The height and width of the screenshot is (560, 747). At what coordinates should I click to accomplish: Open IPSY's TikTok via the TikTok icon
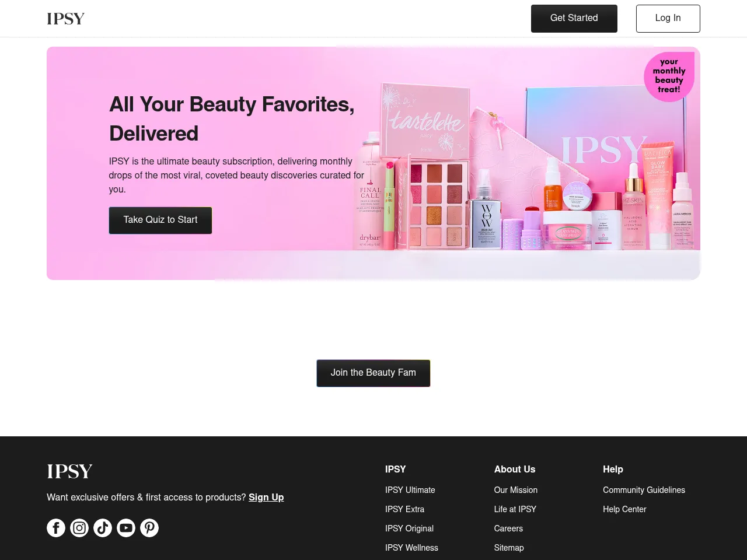click(x=103, y=527)
